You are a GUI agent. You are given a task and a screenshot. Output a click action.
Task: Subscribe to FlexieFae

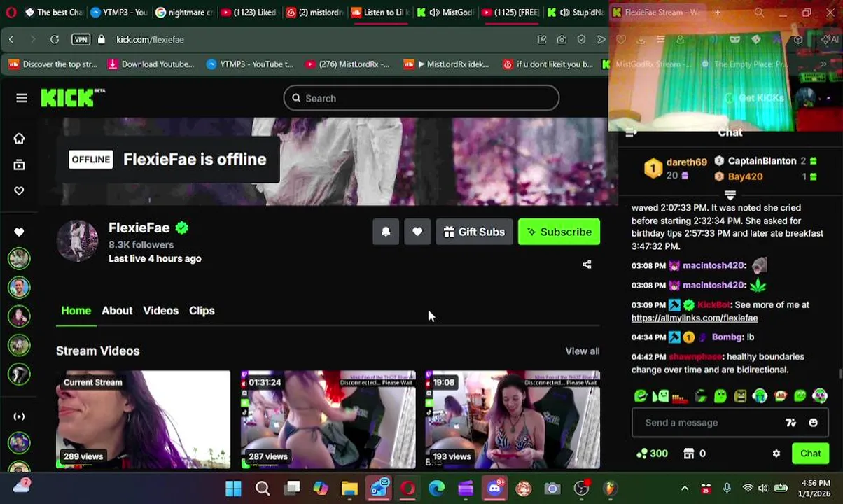pos(559,232)
